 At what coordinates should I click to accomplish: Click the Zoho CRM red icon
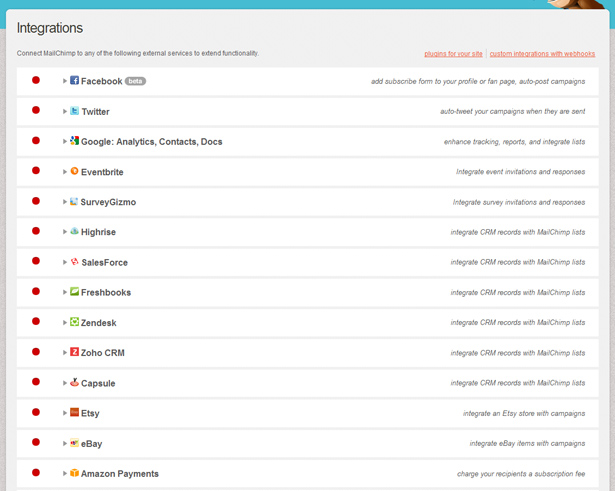(75, 352)
